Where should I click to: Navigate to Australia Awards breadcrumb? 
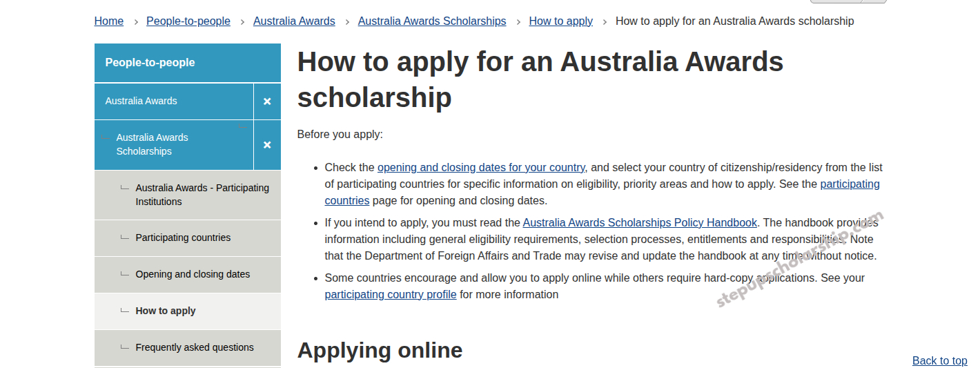click(294, 21)
